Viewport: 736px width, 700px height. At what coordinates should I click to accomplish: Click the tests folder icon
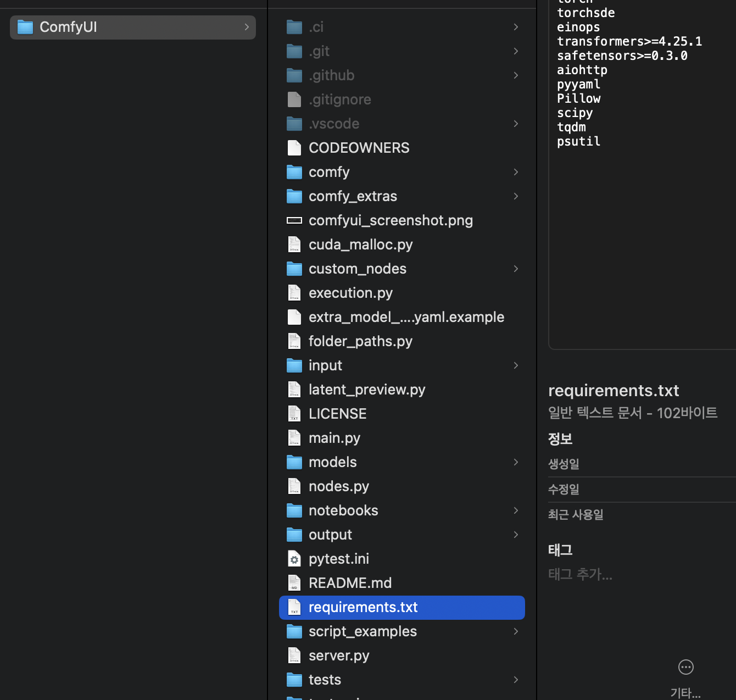[294, 680]
